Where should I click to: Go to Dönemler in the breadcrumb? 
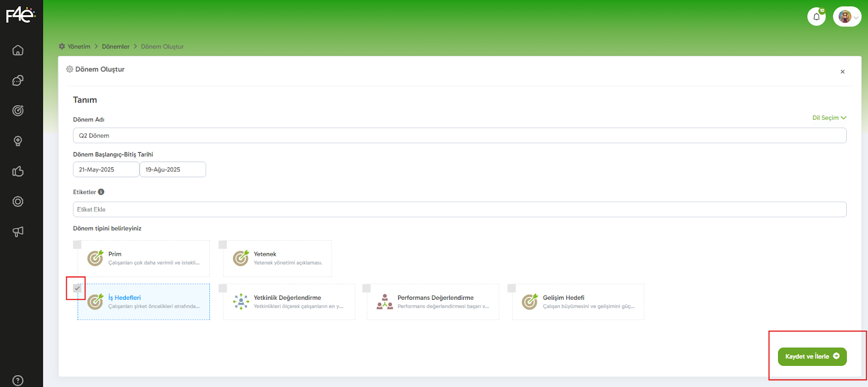(116, 47)
